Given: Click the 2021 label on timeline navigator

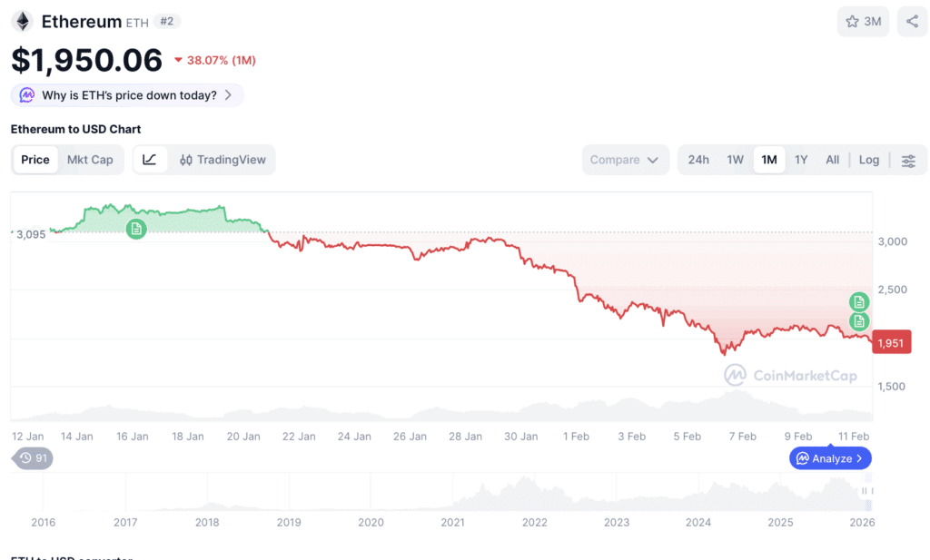Looking at the screenshot, I should (x=452, y=522).
